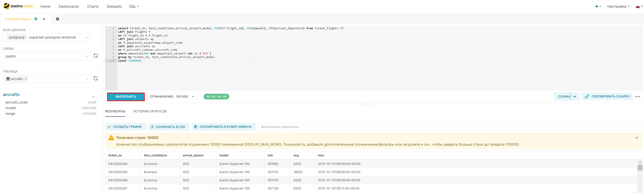This screenshot has width=644, height=193.
Task: Refresh the table list icon
Action: click(96, 79)
